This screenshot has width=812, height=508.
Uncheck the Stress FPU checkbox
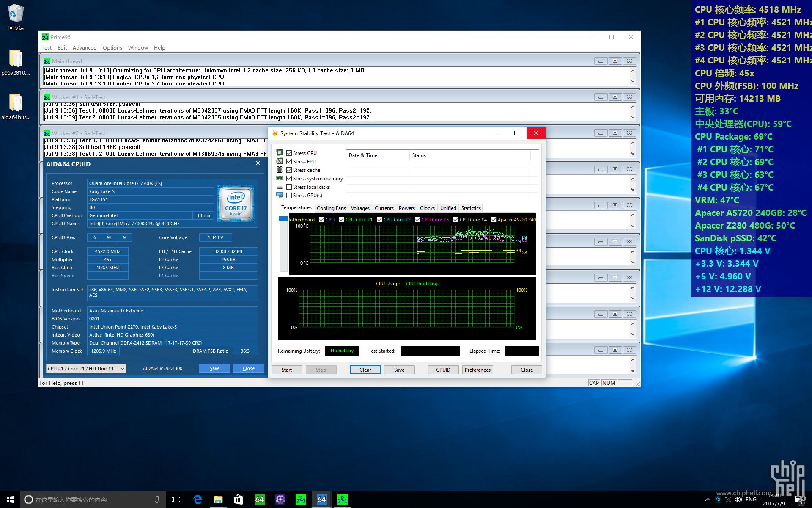tap(289, 161)
